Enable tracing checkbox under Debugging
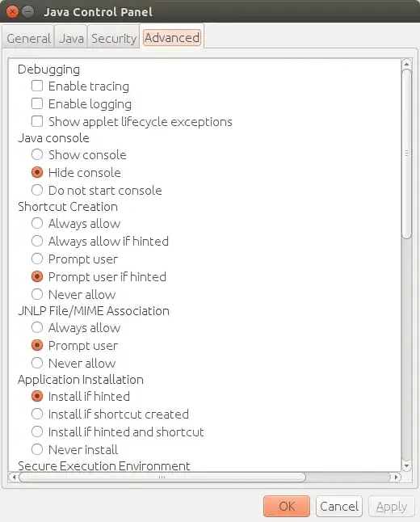This screenshot has height=522, width=420. pyautogui.click(x=37, y=86)
